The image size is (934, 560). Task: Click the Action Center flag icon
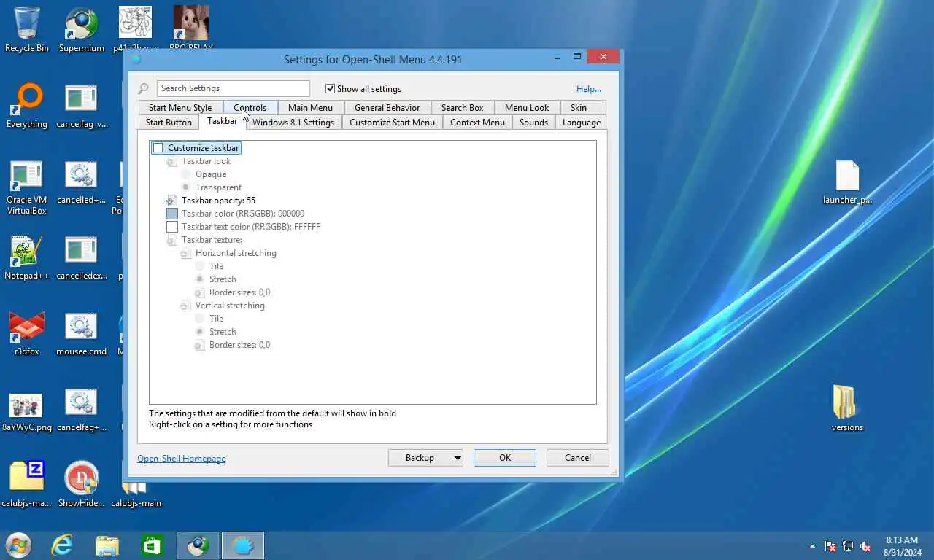[830, 546]
